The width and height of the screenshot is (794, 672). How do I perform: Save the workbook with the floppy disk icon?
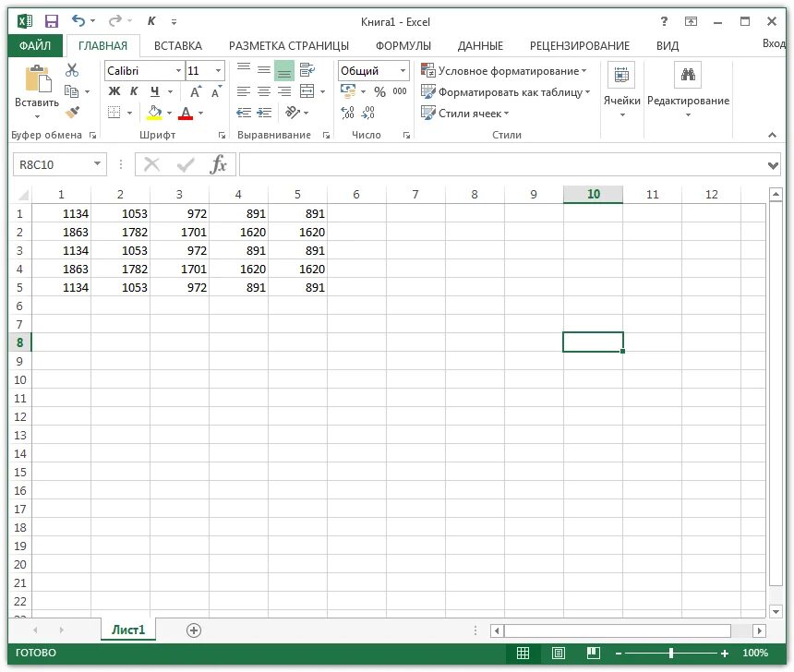tap(52, 20)
